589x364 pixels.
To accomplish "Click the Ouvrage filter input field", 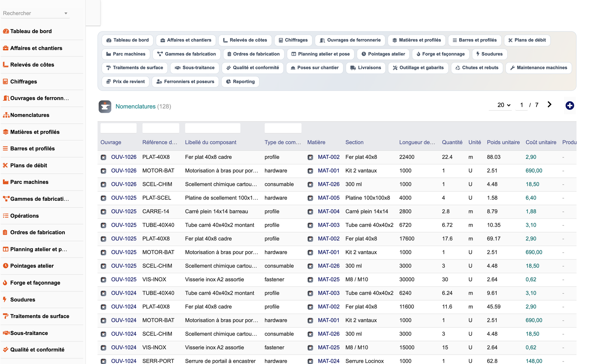I will (x=118, y=128).
